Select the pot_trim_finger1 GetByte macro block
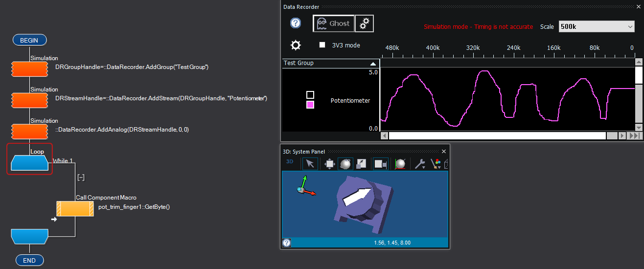This screenshot has width=644, height=269. [75, 208]
